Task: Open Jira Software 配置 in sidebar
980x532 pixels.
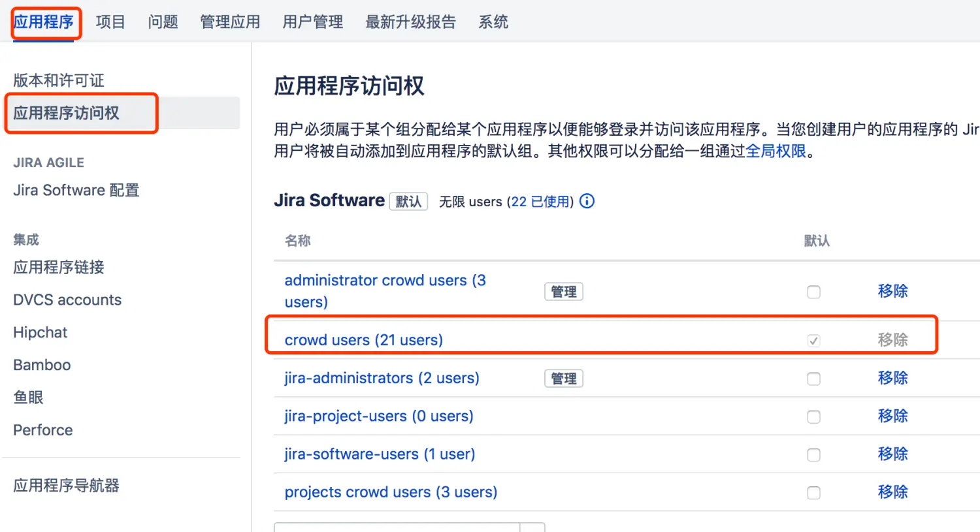Action: (x=76, y=190)
